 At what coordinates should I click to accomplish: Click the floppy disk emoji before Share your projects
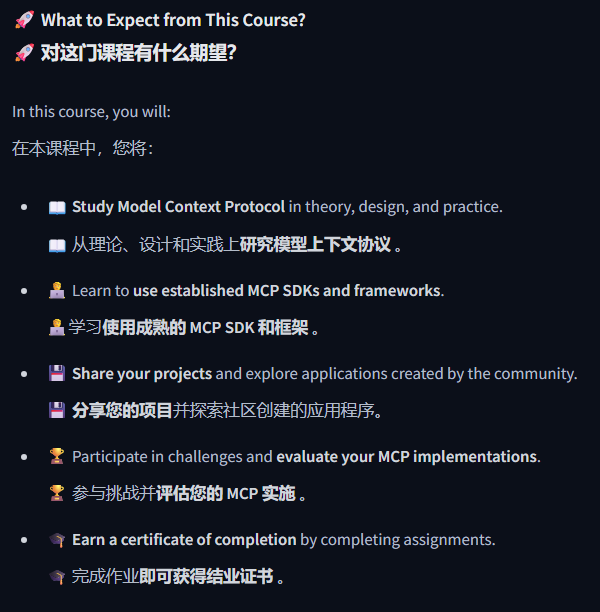[57, 374]
